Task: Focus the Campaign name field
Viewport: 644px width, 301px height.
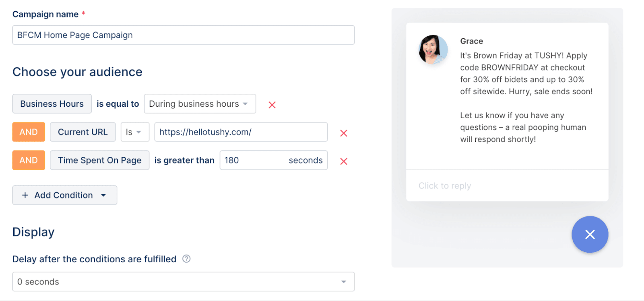Action: (x=184, y=35)
